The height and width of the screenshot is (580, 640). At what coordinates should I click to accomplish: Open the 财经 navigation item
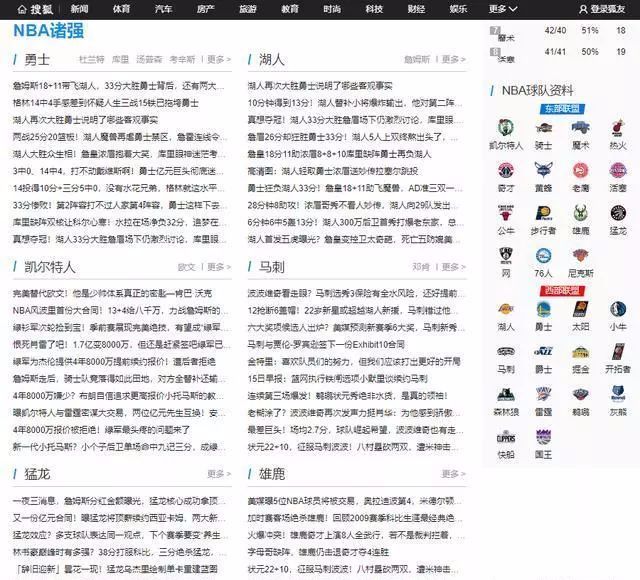click(x=416, y=9)
